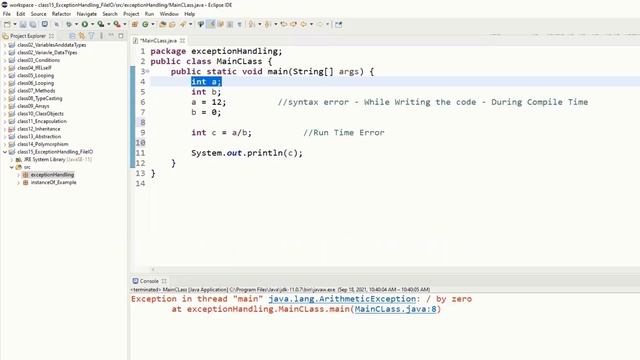Click the Forward navigation arrow icon

pyautogui.click(x=320, y=24)
